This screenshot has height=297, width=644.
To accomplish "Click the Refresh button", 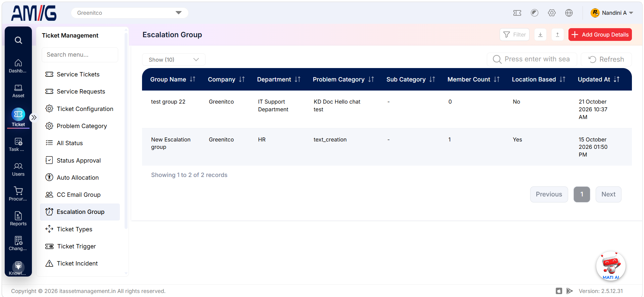I will point(606,59).
